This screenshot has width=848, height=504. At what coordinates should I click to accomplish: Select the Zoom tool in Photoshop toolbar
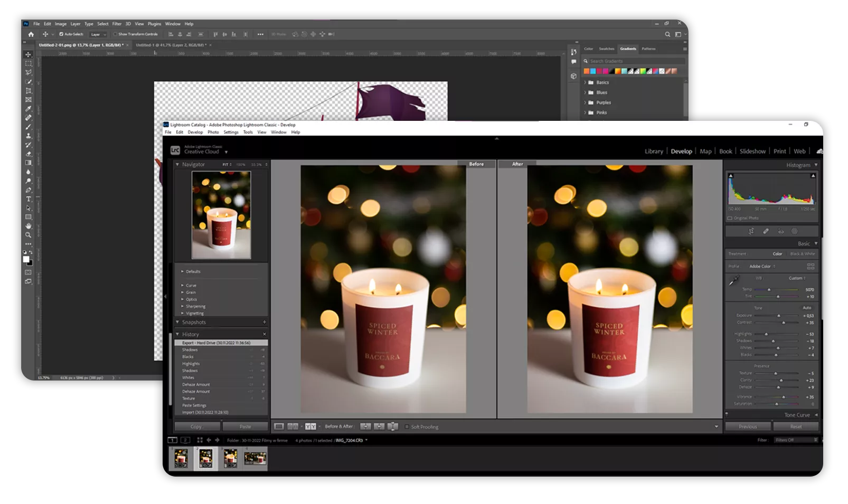29,235
